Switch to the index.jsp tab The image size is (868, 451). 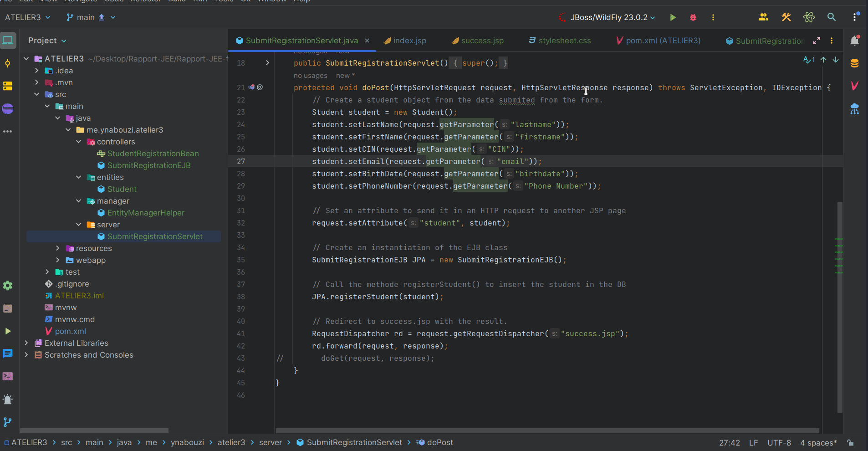point(409,41)
